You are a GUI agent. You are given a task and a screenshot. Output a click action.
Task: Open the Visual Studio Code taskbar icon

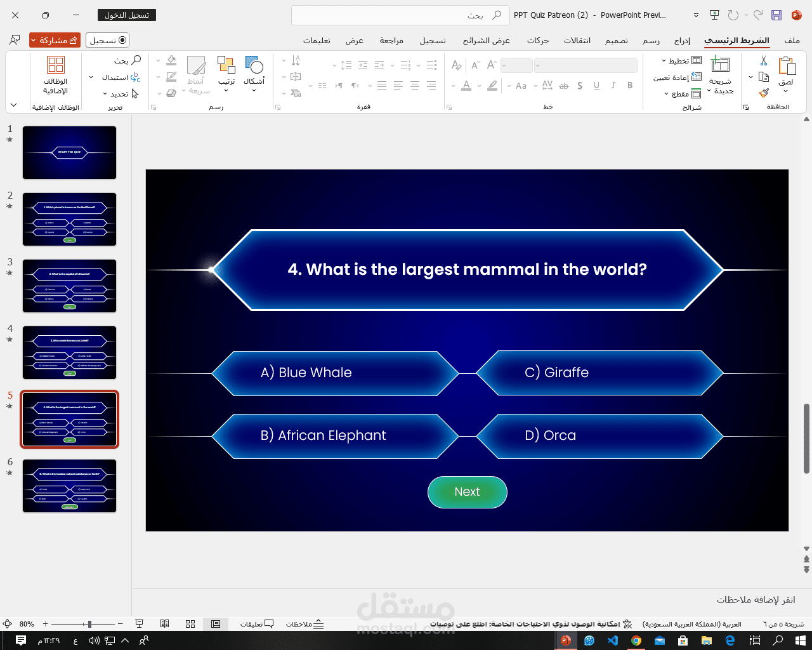(613, 640)
